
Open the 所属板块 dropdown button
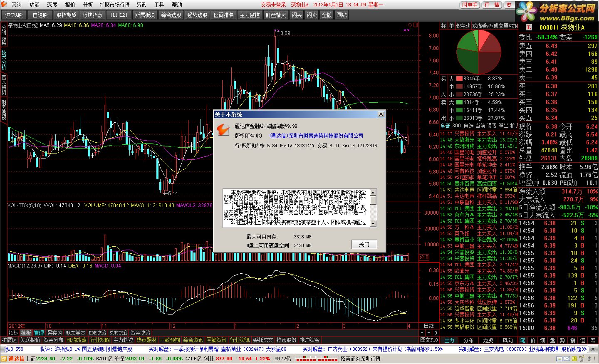(x=145, y=15)
